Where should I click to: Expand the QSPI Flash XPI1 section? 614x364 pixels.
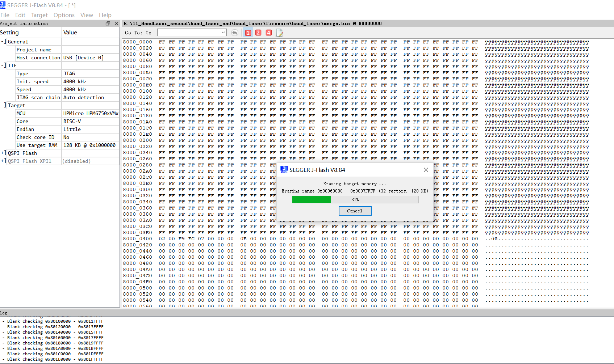3,161
